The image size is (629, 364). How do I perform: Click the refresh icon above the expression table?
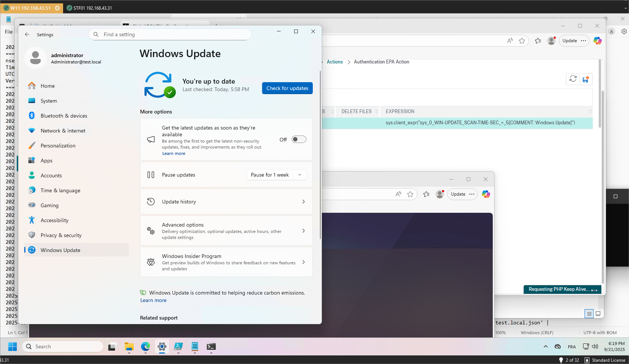coord(573,79)
